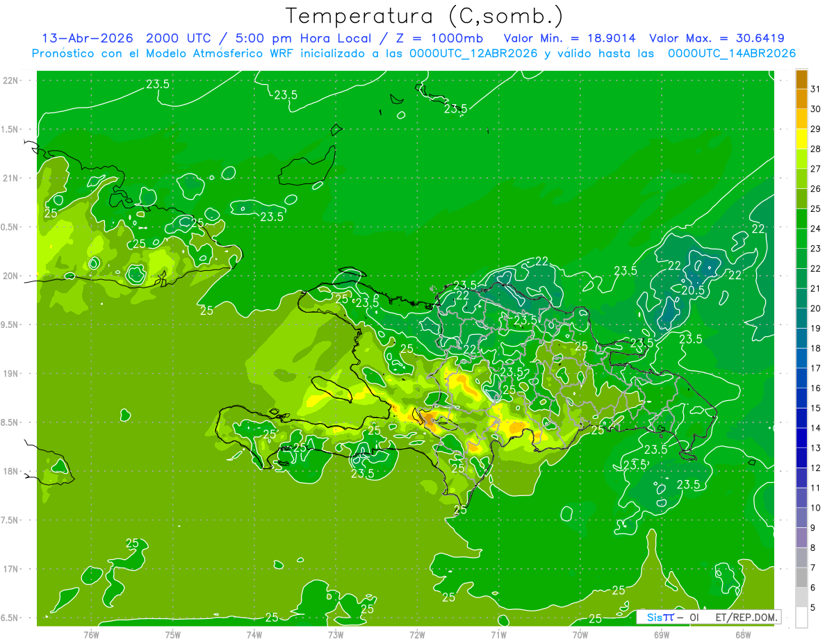834x644 pixels.
Task: Click the SisPI ET/REP.DOM. watermark box
Action: tap(708, 617)
